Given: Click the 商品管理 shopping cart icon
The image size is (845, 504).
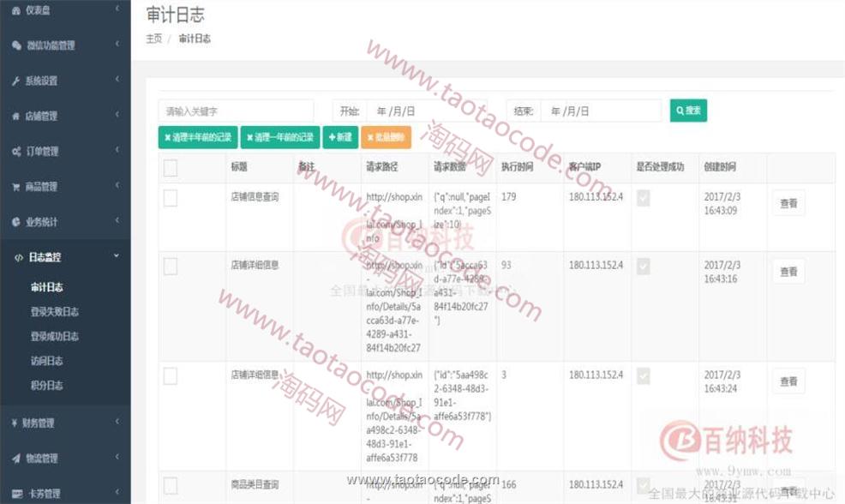Looking at the screenshot, I should (15, 187).
